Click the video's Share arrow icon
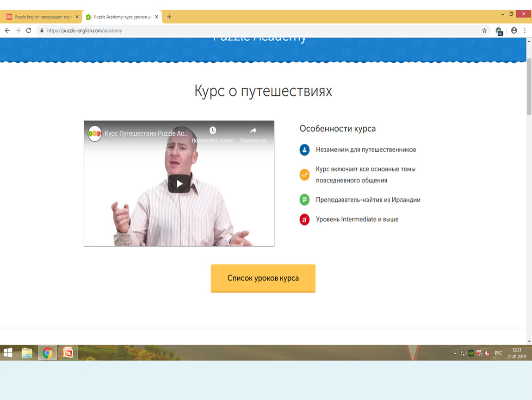Screen dimensions: 532x400 pyautogui.click(x=253, y=131)
